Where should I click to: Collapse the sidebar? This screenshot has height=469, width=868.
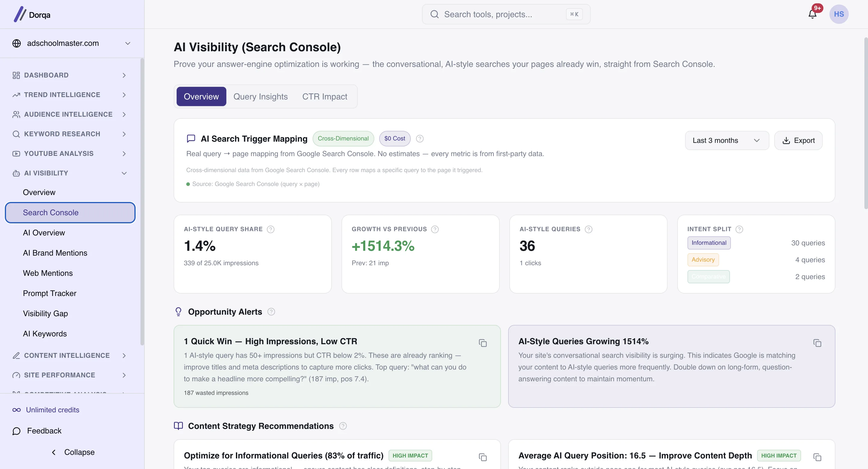click(73, 452)
